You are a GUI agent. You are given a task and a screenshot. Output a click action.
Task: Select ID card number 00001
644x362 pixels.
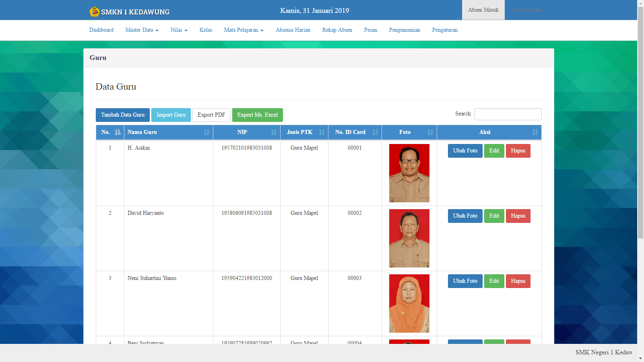[x=355, y=148]
